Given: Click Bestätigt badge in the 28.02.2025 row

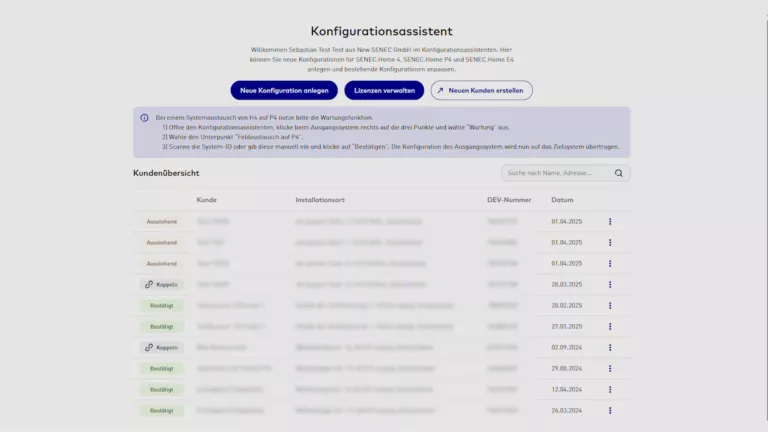Looking at the screenshot, I should tap(162, 306).
